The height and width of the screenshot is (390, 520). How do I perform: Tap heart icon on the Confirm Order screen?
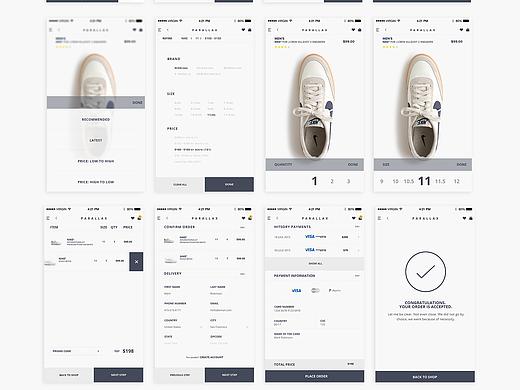coord(243,218)
